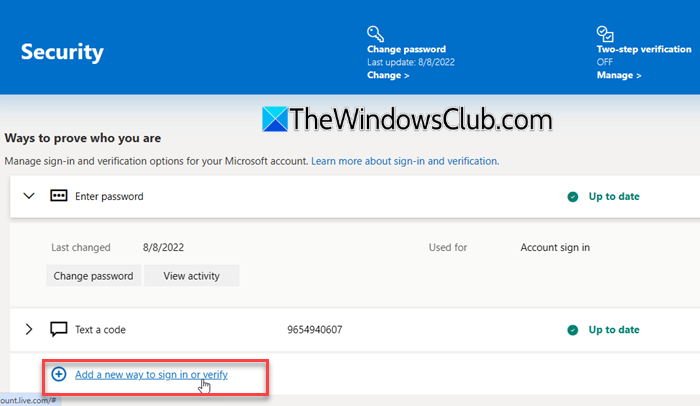Click the Enter password row label

109,197
